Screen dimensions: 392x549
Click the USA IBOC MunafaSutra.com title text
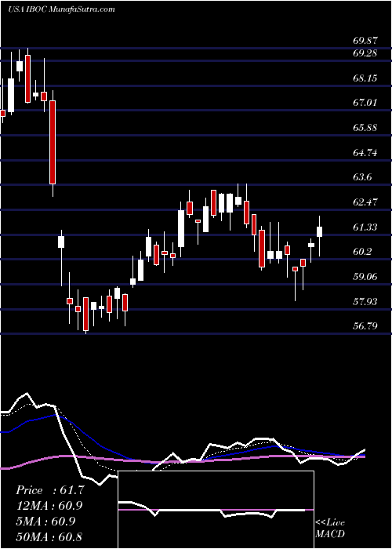coord(61,9)
